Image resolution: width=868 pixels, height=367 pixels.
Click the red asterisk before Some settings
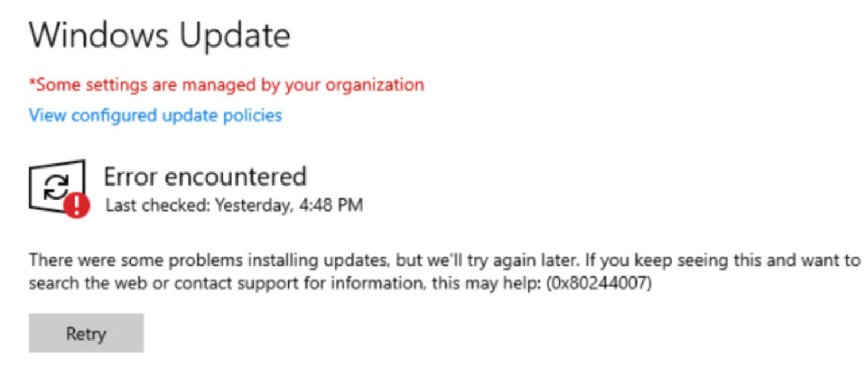[x=32, y=84]
